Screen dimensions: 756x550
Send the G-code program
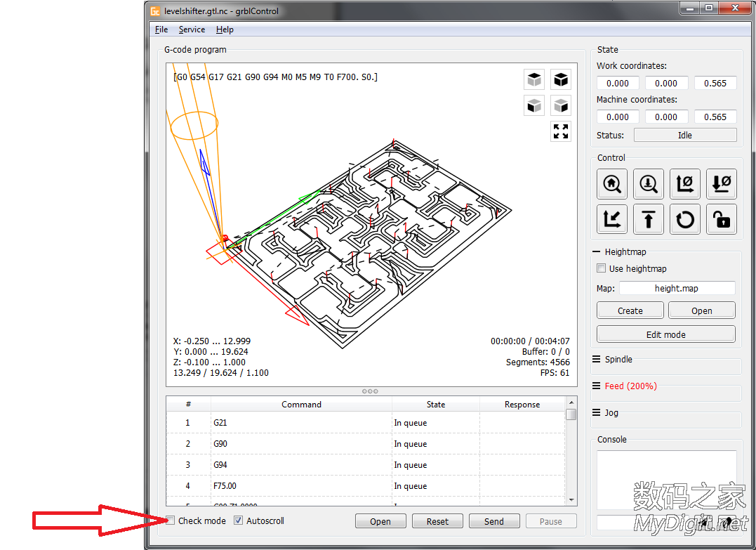click(494, 521)
